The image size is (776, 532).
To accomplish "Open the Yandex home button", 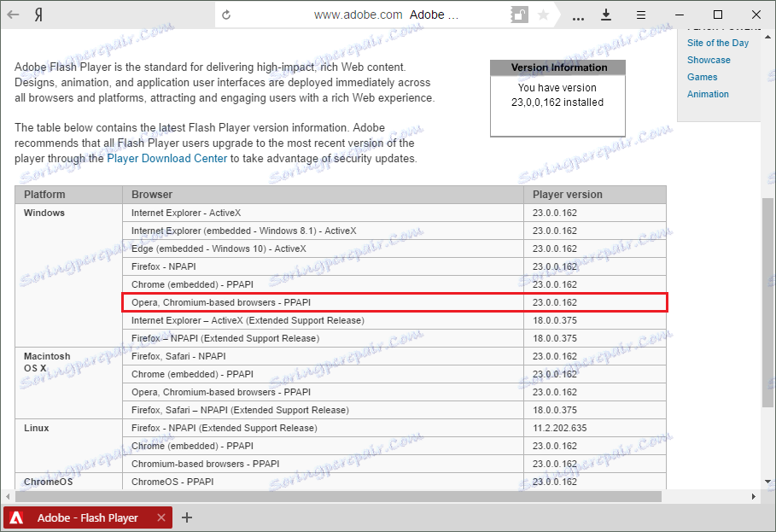I will pos(38,15).
